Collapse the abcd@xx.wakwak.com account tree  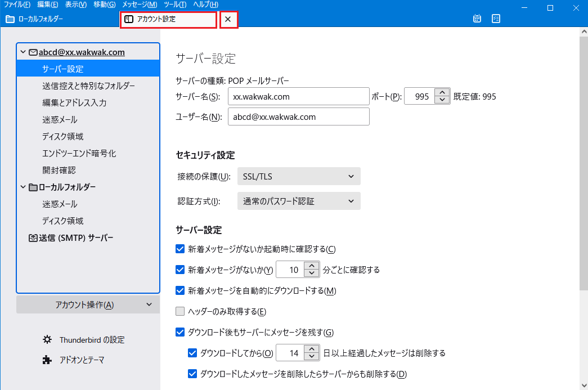(23, 52)
